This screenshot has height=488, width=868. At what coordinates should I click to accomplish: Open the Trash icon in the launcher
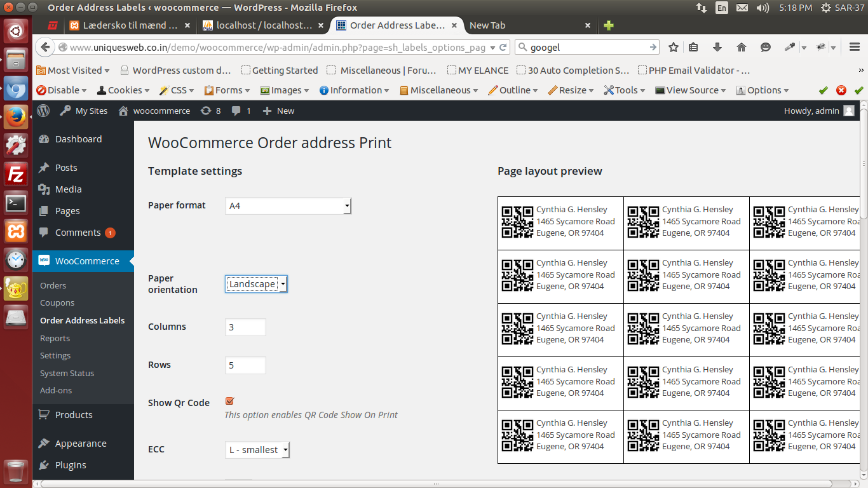tap(16, 471)
